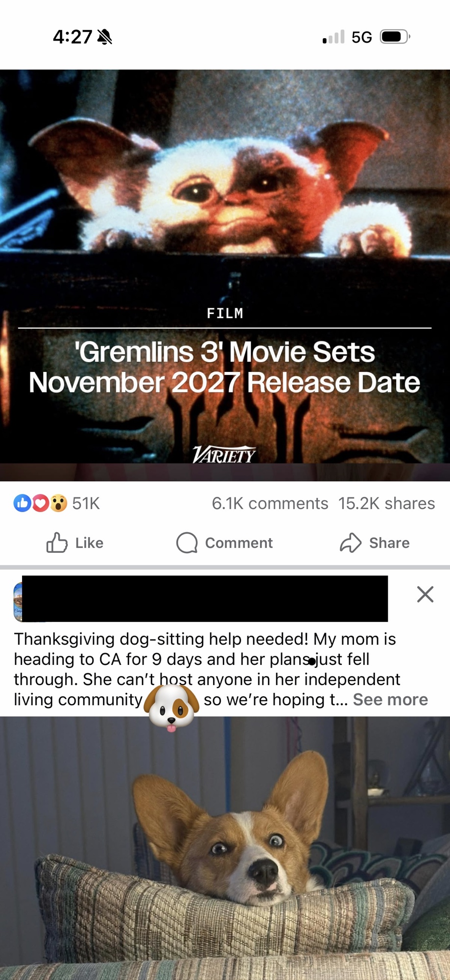The height and width of the screenshot is (980, 450).
Task: Open the 51K reactions count
Action: 86,503
